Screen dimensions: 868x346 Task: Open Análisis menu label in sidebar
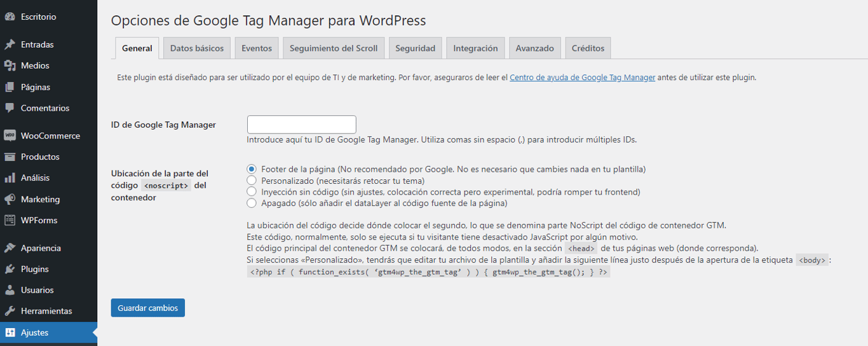point(36,177)
